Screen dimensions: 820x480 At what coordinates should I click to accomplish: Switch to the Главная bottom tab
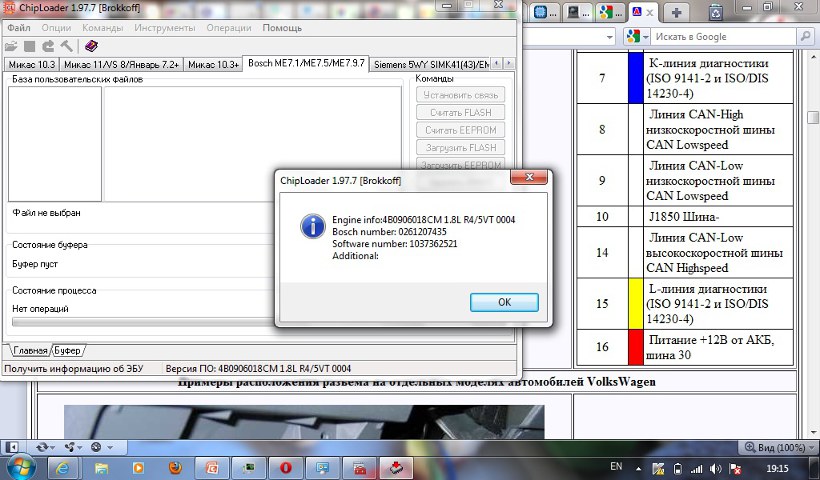point(30,350)
